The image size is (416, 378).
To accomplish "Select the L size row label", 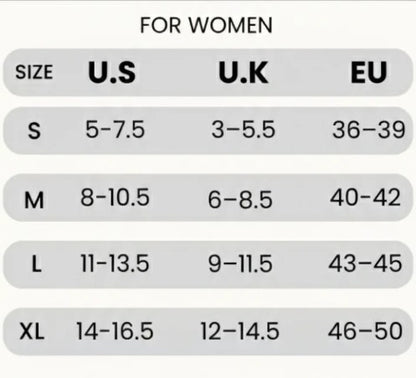I will [x=36, y=264].
